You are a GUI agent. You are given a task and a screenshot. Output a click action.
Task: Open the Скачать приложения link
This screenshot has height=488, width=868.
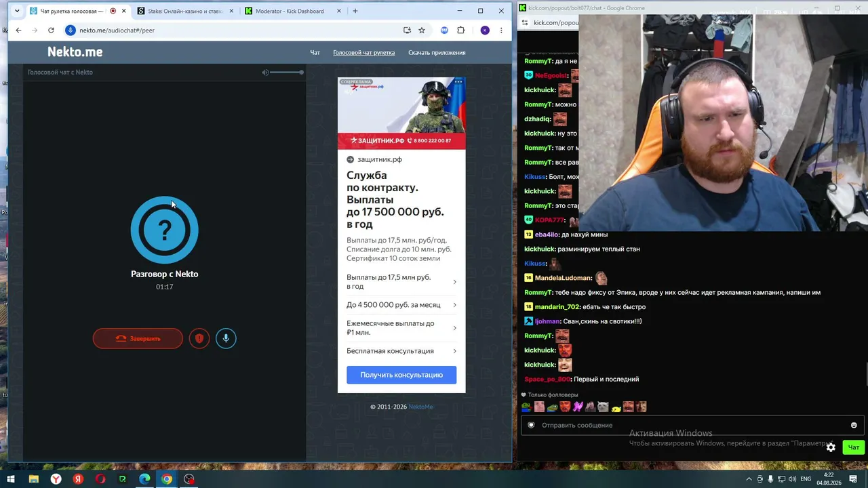[437, 52]
